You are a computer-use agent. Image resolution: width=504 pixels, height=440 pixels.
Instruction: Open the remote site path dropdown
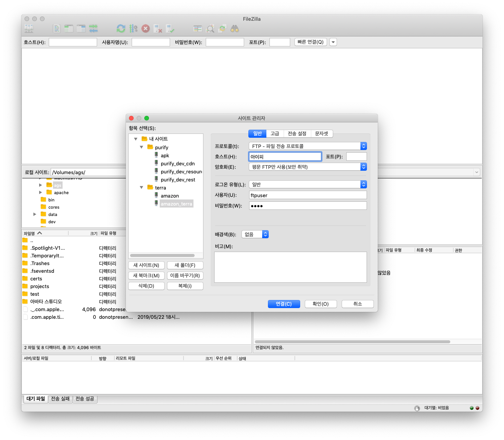pyautogui.click(x=477, y=172)
